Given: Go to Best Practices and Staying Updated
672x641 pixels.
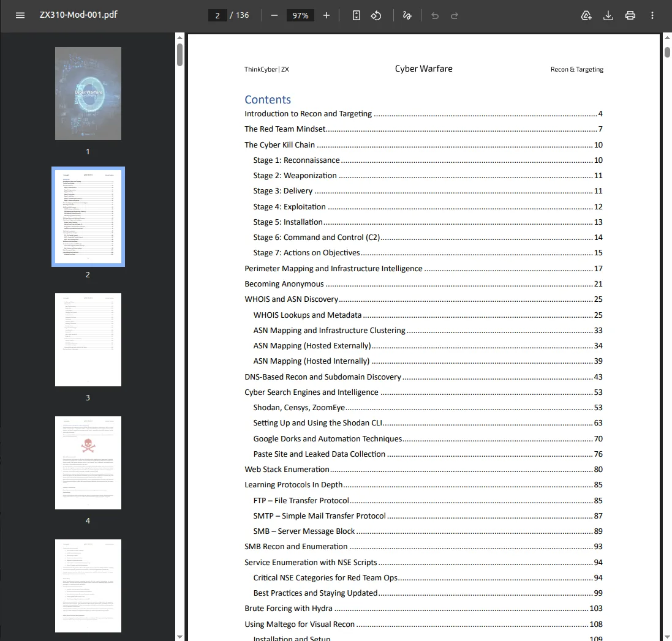Looking at the screenshot, I should (x=428, y=593).
